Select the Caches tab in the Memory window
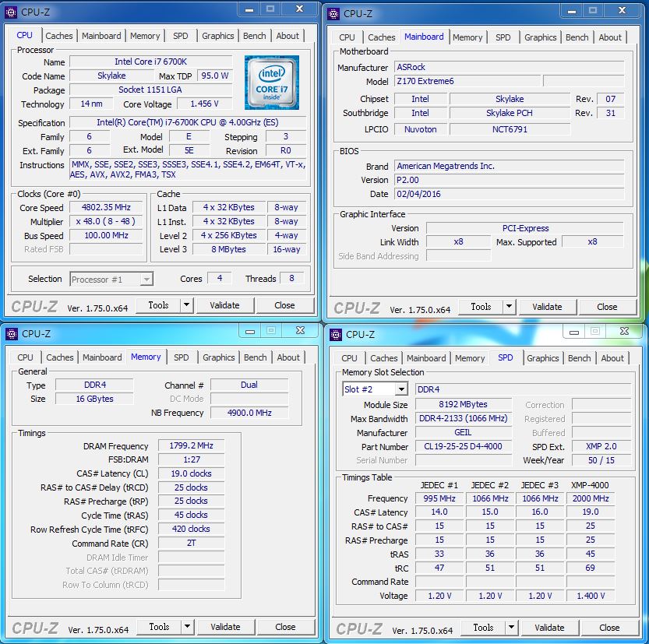The height and width of the screenshot is (644, 649). [60, 357]
